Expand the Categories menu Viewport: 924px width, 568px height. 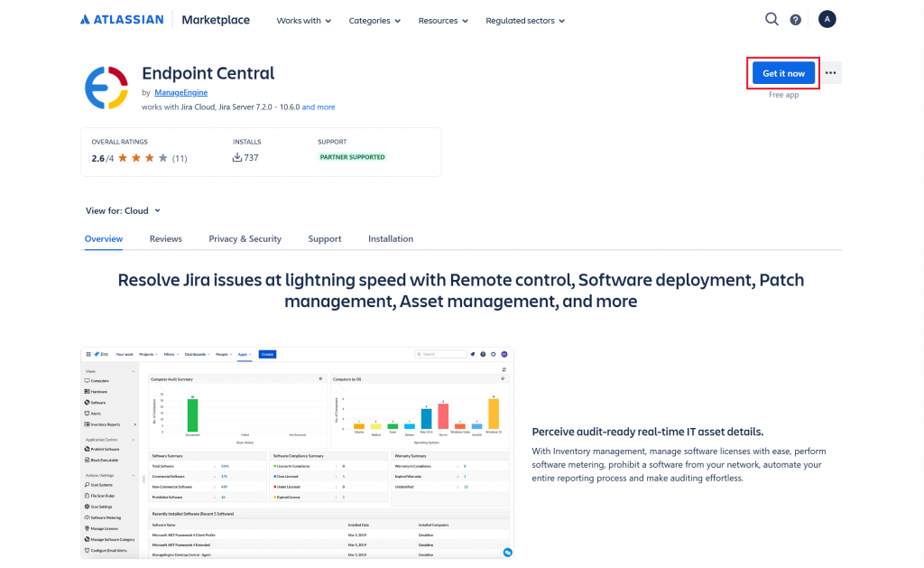tap(374, 21)
